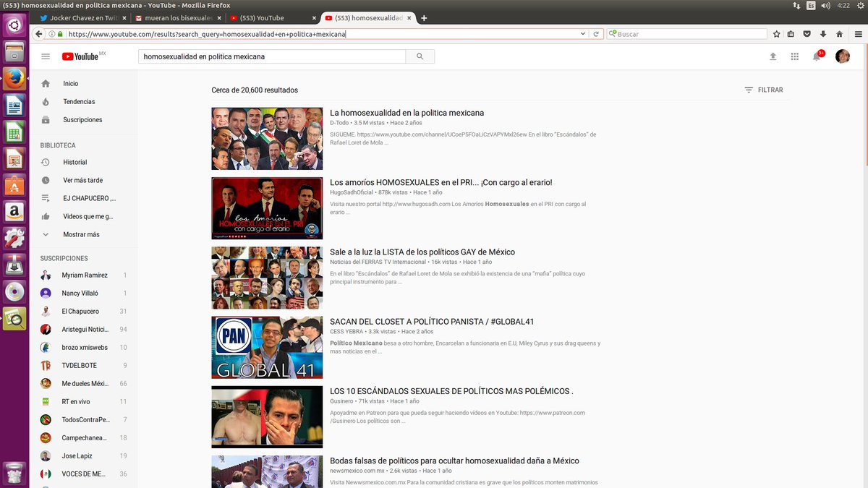868x488 pixels.
Task: Close the Jocker Chavez en Twitter tab
Action: pyautogui.click(x=124, y=18)
